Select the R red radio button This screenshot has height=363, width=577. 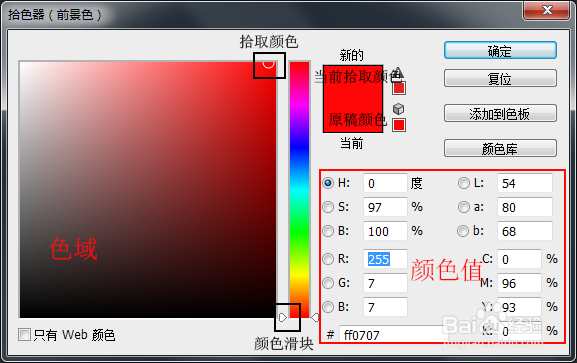point(328,259)
